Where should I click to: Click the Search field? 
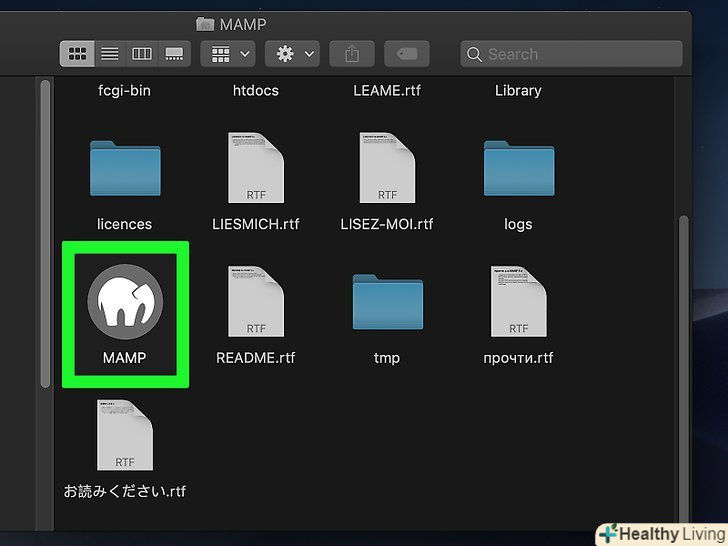click(x=572, y=54)
